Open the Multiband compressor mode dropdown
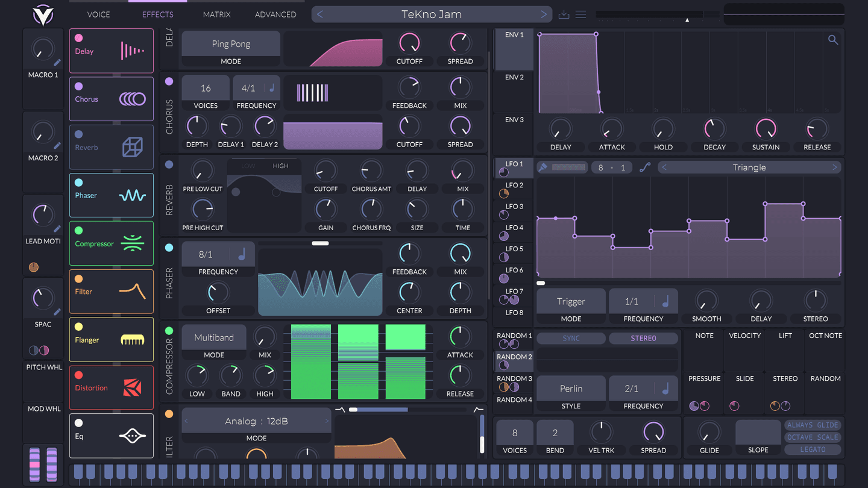Viewport: 868px width, 488px height. tap(213, 337)
